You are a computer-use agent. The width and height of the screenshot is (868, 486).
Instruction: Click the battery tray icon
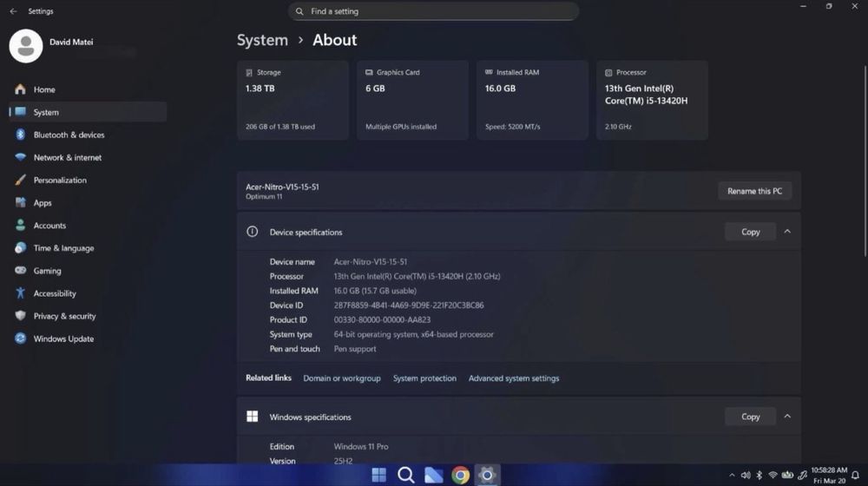[787, 475]
